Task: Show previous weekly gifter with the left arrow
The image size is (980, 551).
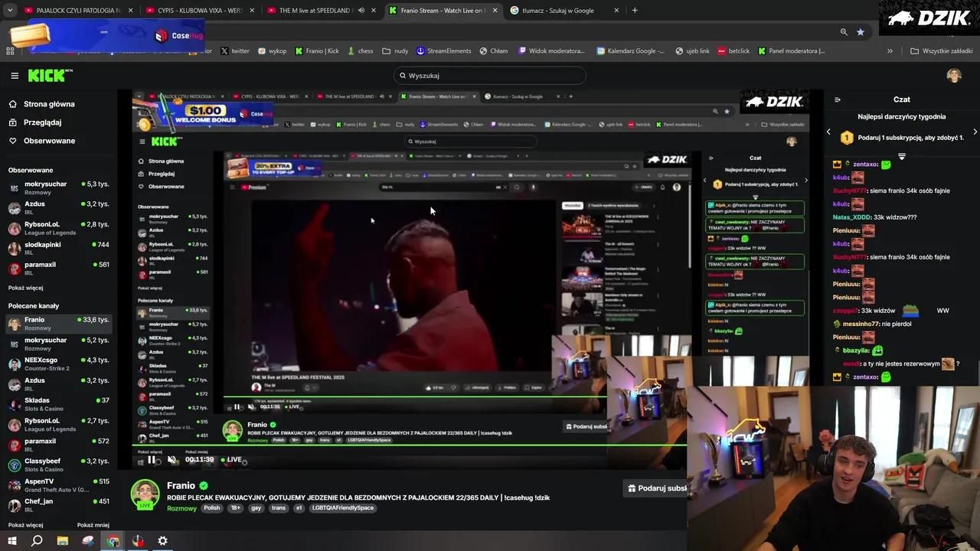Action: coord(828,132)
